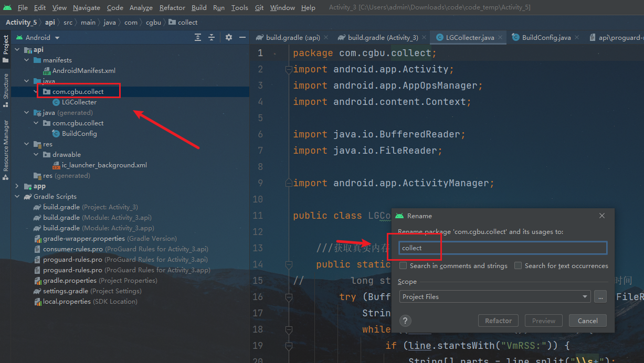
Task: Close the build.gradle (Activity_3) editor tab
Action: click(425, 38)
